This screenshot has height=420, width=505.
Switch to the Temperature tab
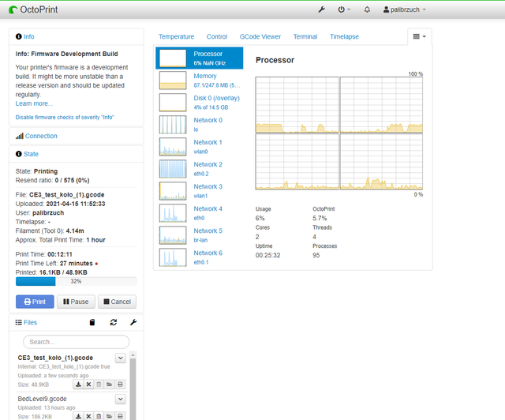(176, 37)
